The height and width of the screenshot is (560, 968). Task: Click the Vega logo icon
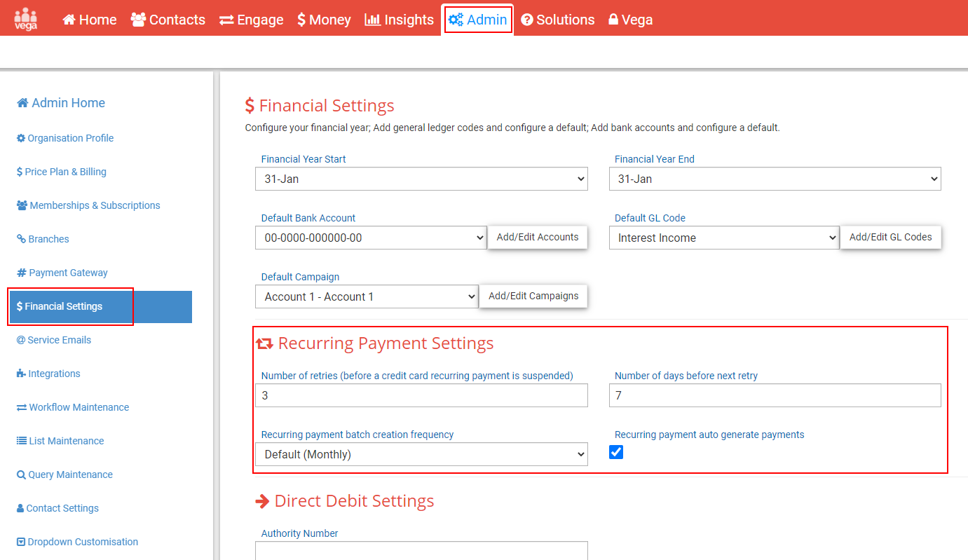pos(26,19)
